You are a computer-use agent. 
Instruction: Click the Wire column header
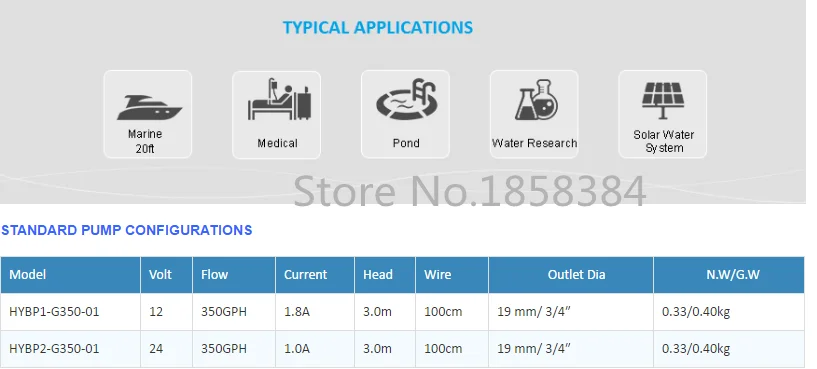(x=437, y=274)
